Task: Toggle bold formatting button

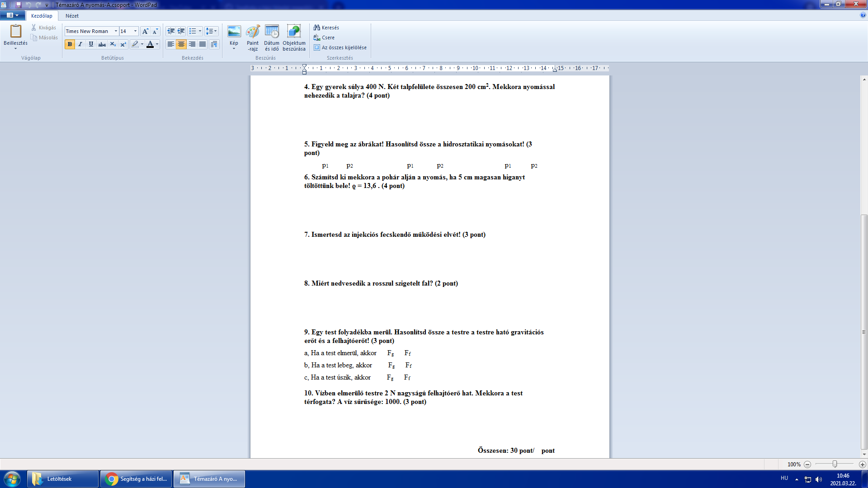Action: (x=70, y=44)
